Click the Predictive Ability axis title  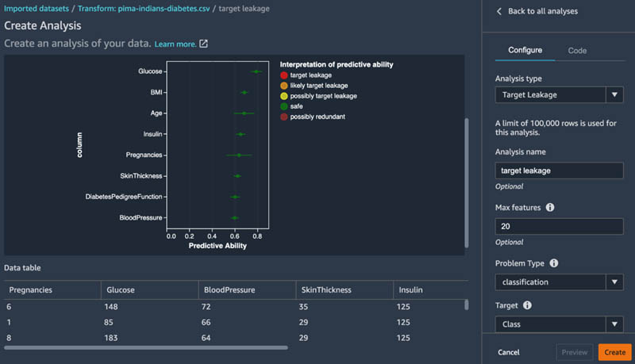click(x=217, y=246)
